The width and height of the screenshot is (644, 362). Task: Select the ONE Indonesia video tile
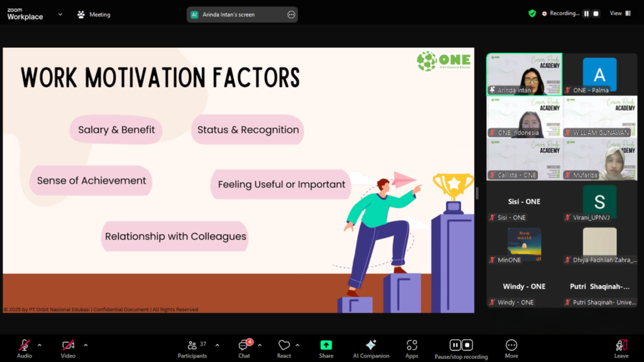click(524, 117)
